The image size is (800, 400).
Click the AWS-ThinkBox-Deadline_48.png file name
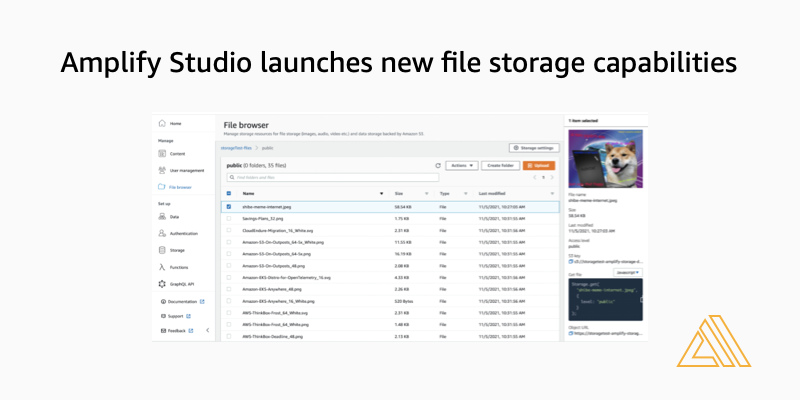click(x=270, y=336)
